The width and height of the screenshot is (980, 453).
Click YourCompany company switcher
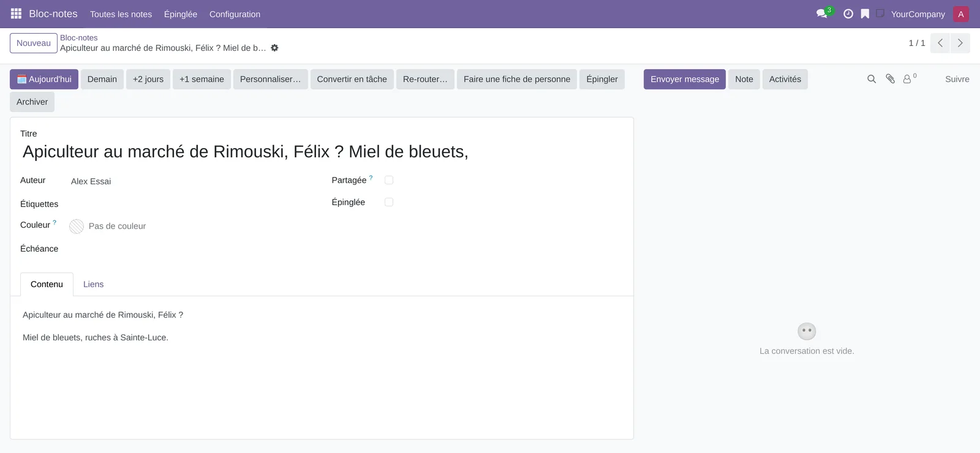(918, 14)
